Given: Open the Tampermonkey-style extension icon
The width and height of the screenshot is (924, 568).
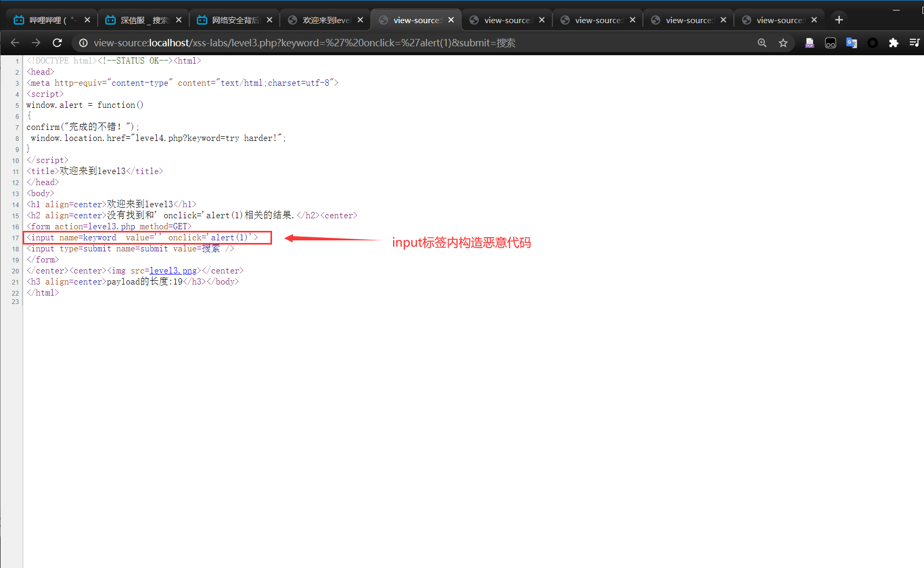Looking at the screenshot, I should click(x=830, y=43).
